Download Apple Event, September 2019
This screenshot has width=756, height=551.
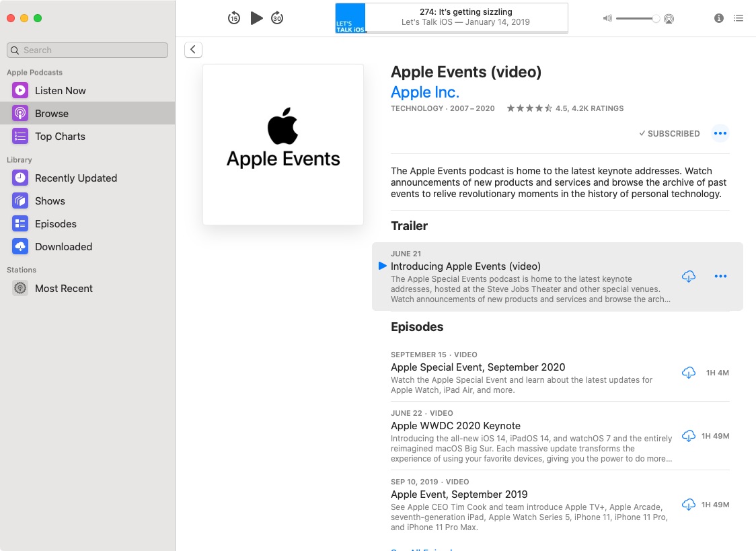click(x=689, y=504)
